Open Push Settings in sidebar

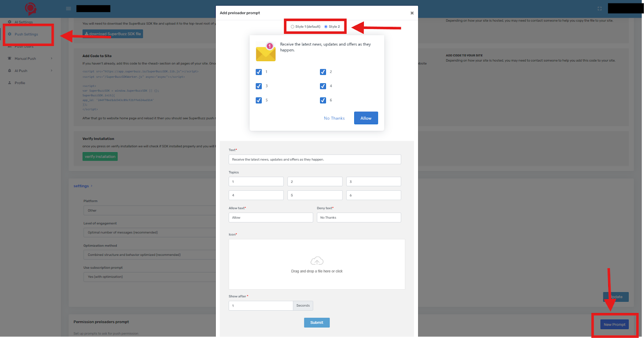[26, 34]
